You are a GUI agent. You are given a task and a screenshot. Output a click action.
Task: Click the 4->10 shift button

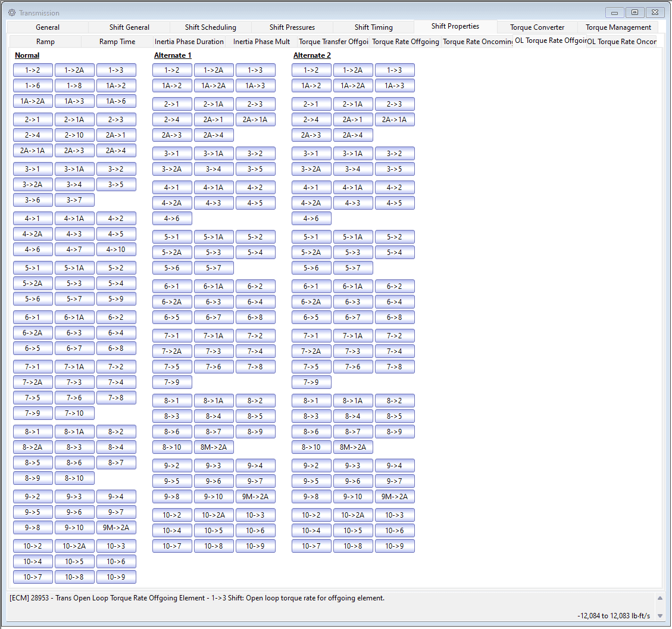115,250
